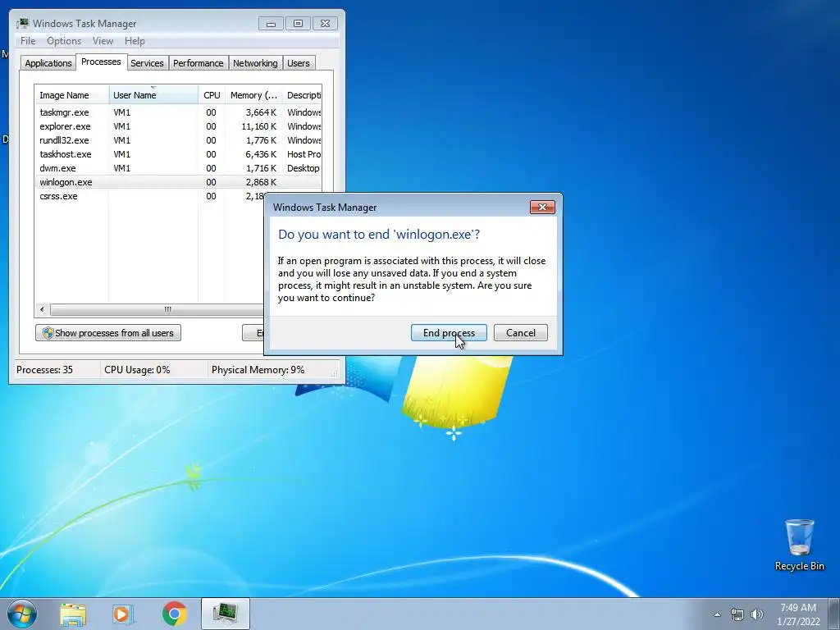Screen dimensions: 840x630
Task: Open Google Chrome from the taskbar
Action: coord(174,614)
